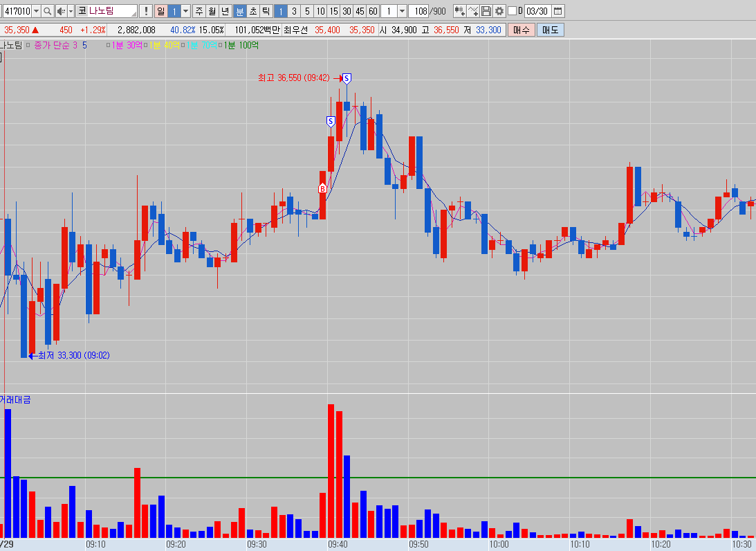Image resolution: width=756 pixels, height=551 pixels.
Task: Expand the stock code 417010 dropdown
Action: [x=35, y=11]
